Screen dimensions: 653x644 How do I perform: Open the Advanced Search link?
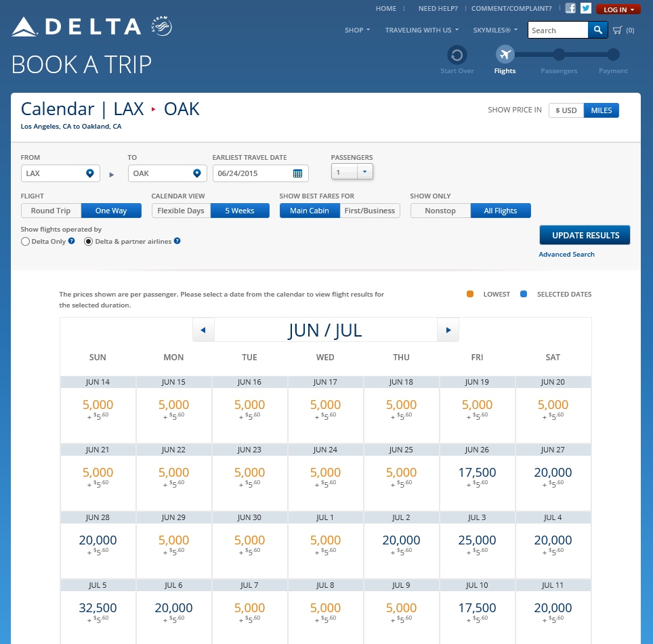[x=566, y=254]
